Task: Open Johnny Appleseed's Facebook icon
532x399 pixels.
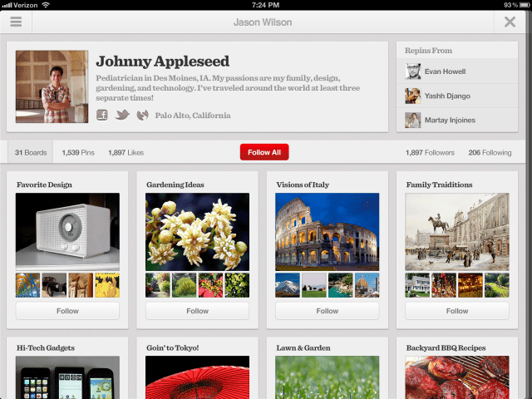Action: [102, 115]
